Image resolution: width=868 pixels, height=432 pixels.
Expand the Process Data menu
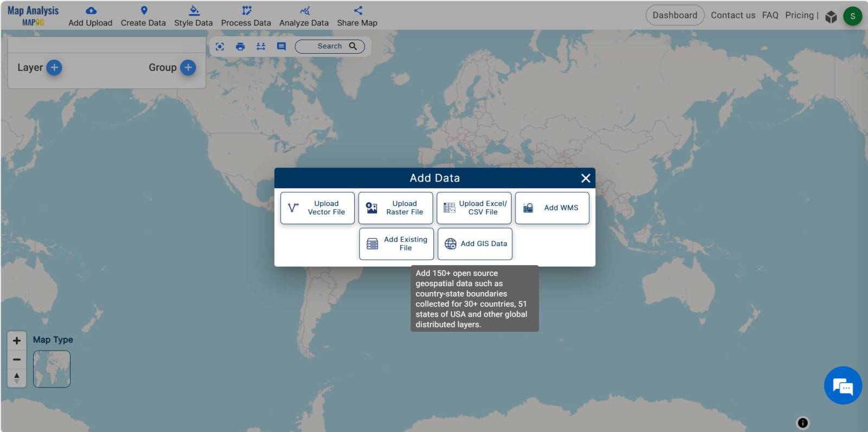click(246, 16)
